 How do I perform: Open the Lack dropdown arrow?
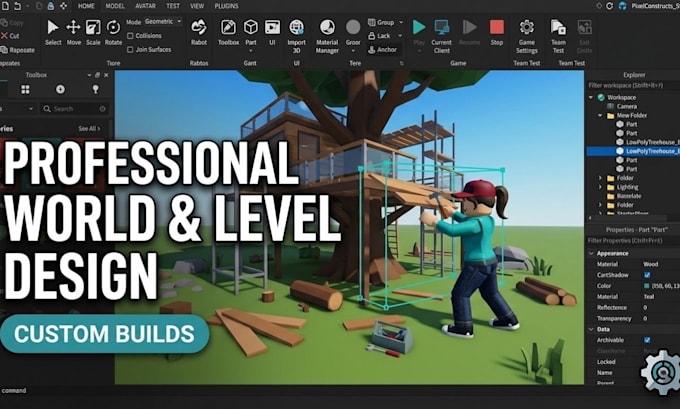point(400,36)
